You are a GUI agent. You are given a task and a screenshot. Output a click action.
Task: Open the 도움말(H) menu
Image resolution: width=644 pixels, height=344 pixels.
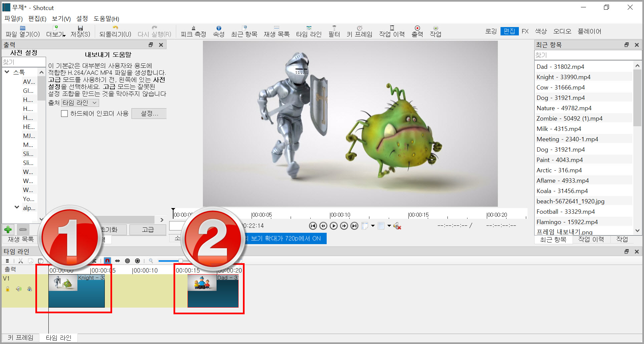coord(106,19)
